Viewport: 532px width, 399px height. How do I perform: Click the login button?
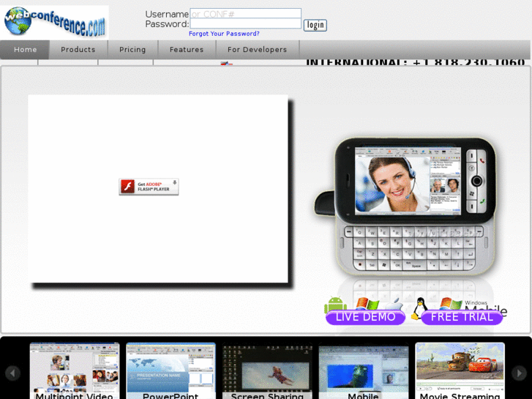(x=315, y=25)
